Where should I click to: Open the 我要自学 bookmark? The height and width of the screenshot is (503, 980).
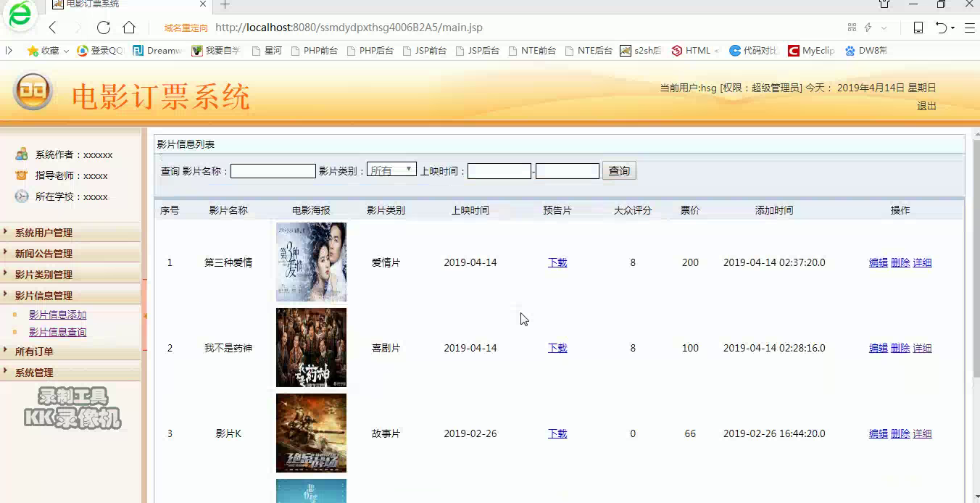click(x=216, y=51)
